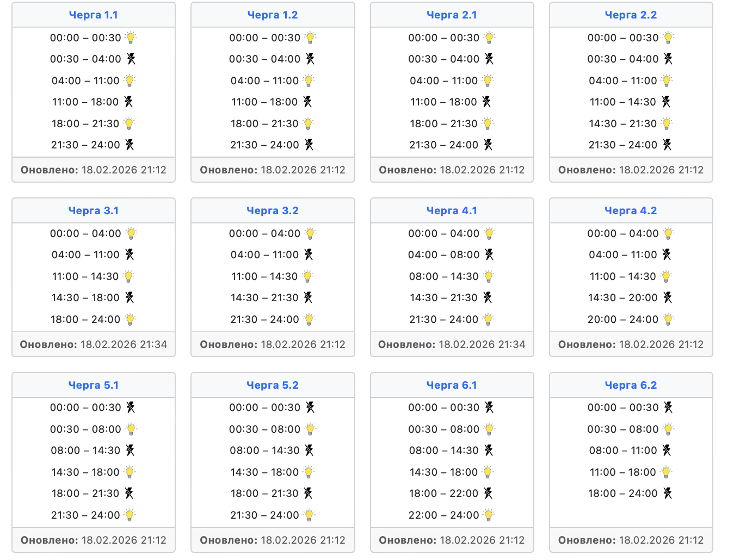Click the 14:30 – 21:30 time slot in Черга 3.2

tap(264, 297)
